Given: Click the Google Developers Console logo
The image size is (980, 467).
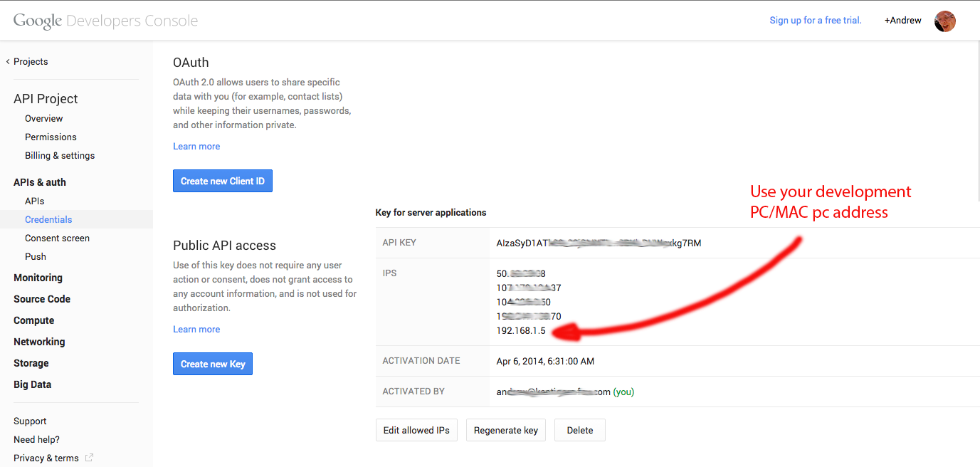Looking at the screenshot, I should [x=105, y=21].
